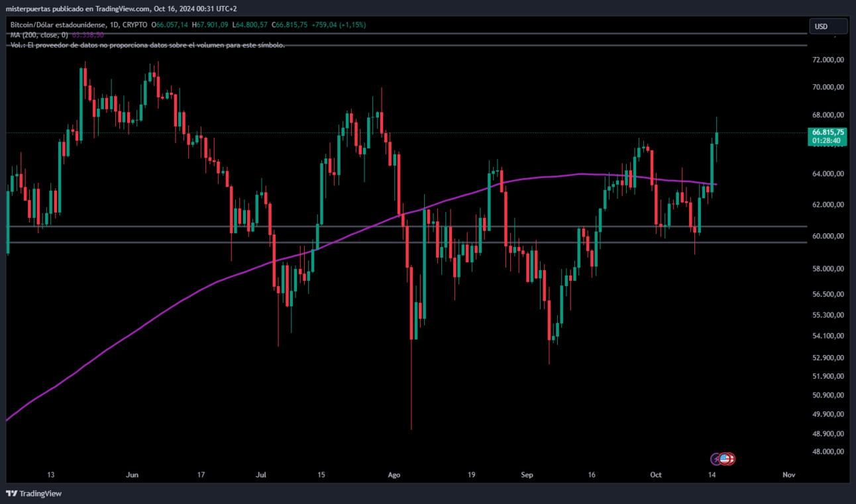Click the 49.900,00 price axis label
This screenshot has height=504, width=856.
pos(828,415)
